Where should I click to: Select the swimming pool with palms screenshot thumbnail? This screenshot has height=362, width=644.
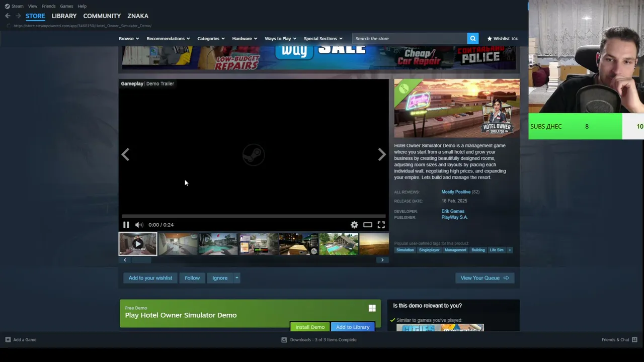tap(218, 244)
